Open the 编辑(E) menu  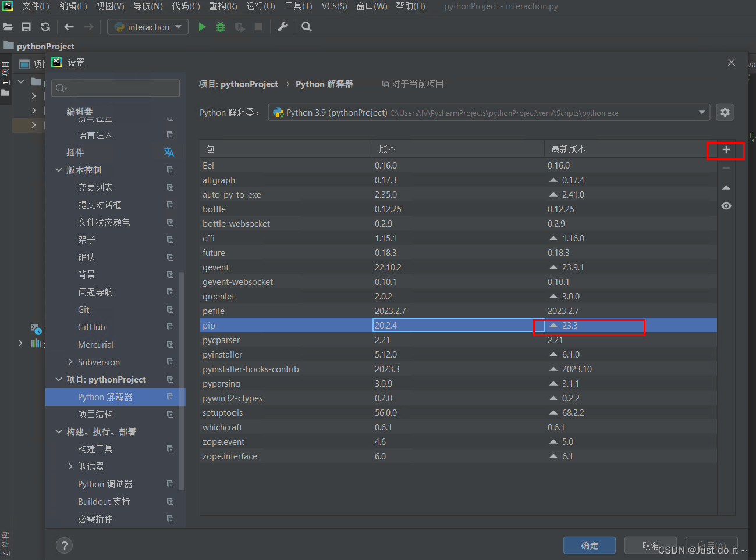tap(73, 6)
